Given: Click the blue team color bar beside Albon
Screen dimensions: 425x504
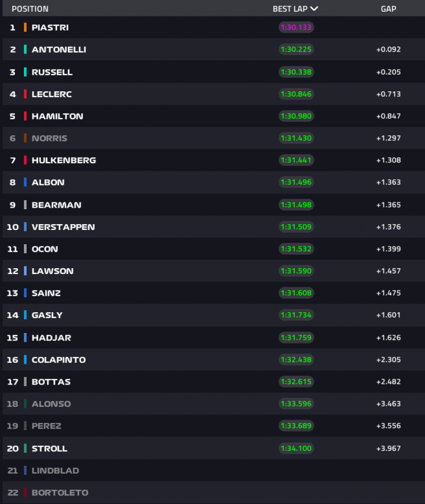Looking at the screenshot, I should 25,182.
